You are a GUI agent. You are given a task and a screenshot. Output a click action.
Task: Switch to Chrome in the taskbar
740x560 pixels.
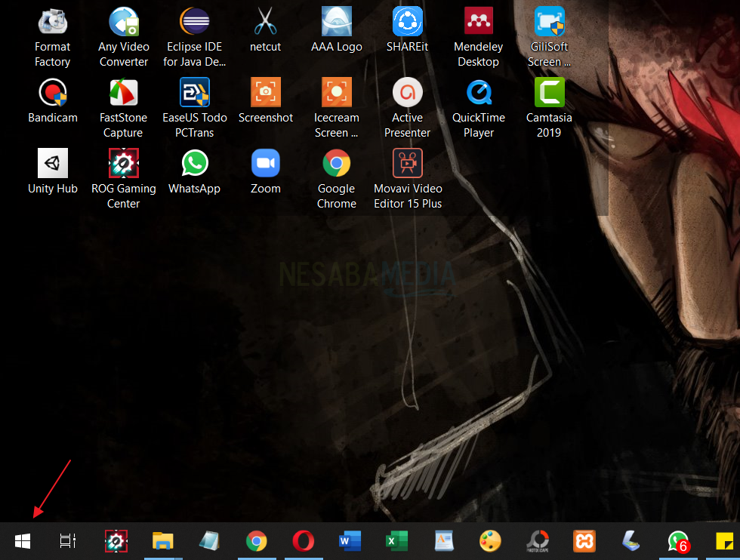[x=256, y=541]
